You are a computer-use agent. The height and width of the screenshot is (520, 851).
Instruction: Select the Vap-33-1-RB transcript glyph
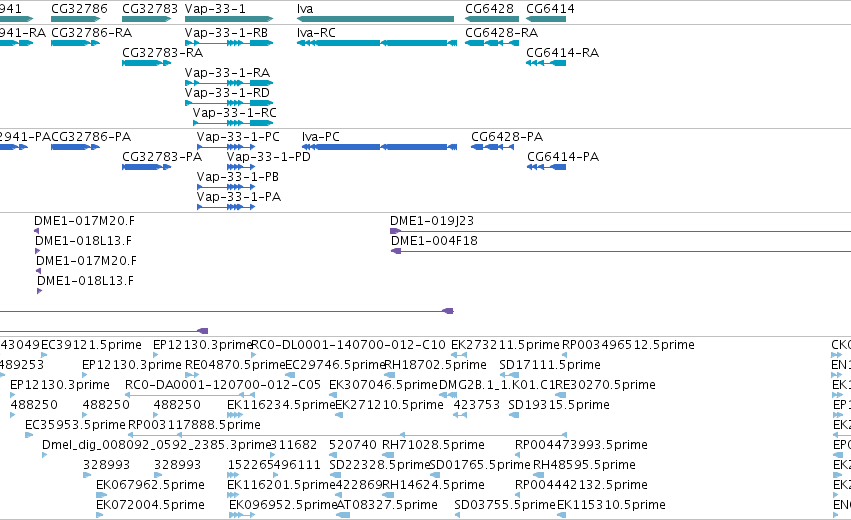click(x=228, y=43)
